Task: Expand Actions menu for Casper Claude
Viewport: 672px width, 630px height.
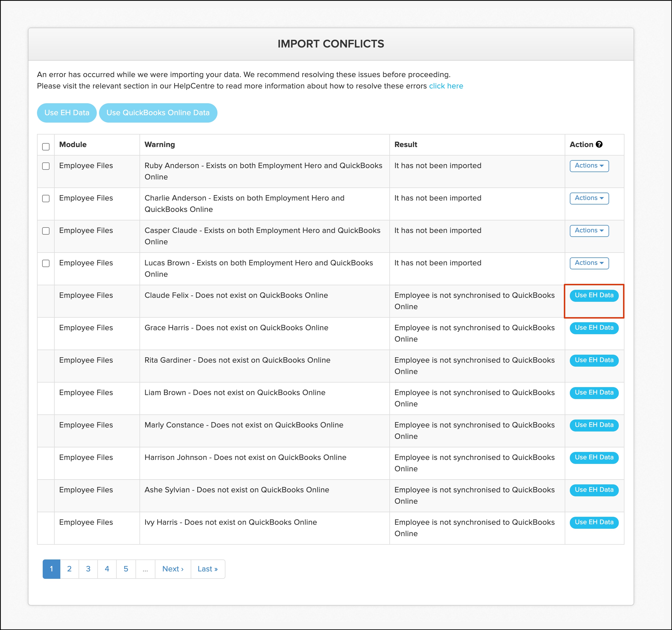Action: (x=589, y=231)
